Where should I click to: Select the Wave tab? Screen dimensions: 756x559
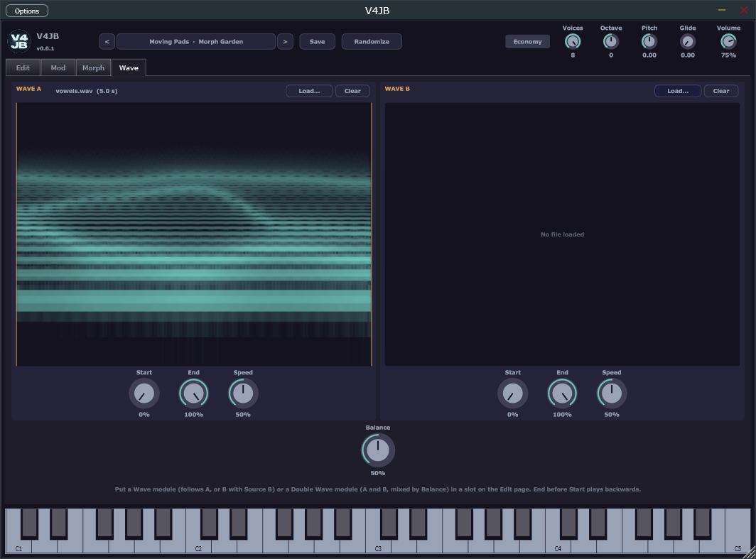(x=129, y=67)
